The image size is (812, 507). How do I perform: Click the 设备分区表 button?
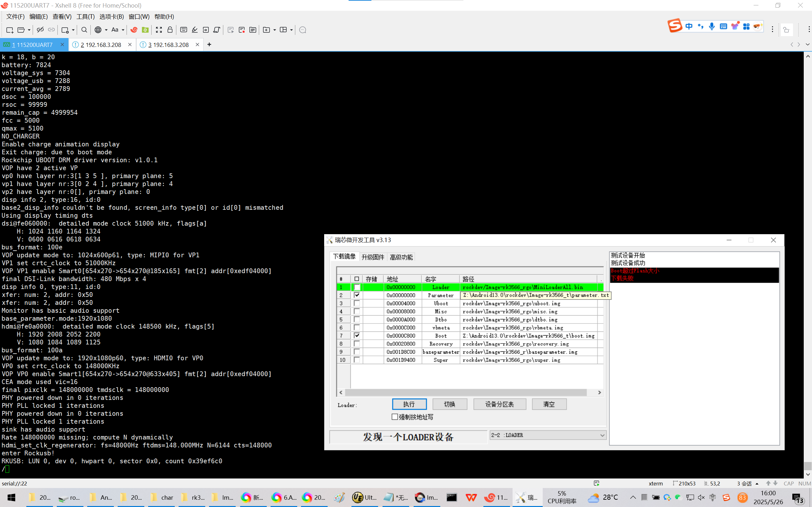[499, 404]
